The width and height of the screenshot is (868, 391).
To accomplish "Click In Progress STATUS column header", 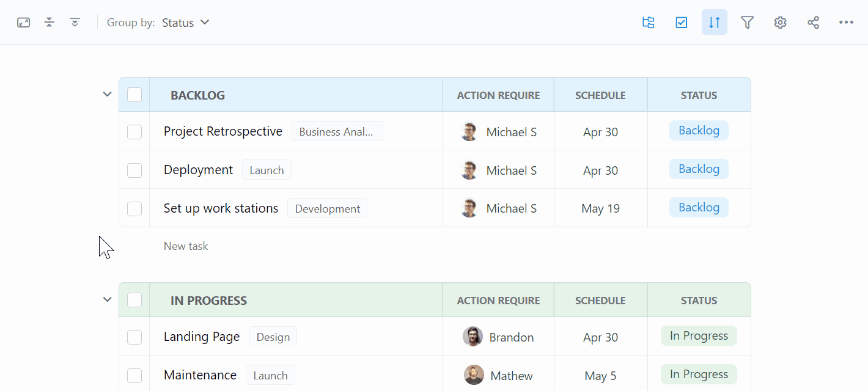I will click(x=699, y=301).
